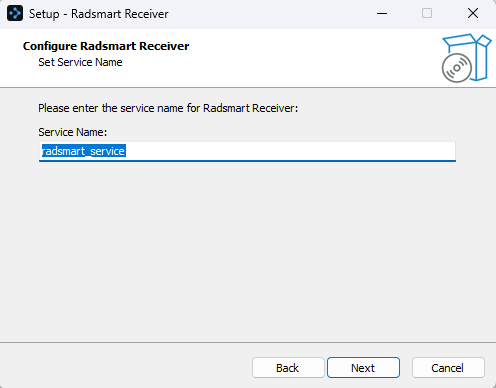Close the Setup window with X
This screenshot has height=388, width=496.
pyautogui.click(x=473, y=14)
